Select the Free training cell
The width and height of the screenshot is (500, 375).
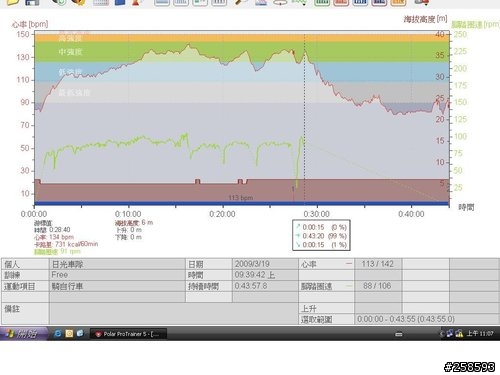(117, 275)
